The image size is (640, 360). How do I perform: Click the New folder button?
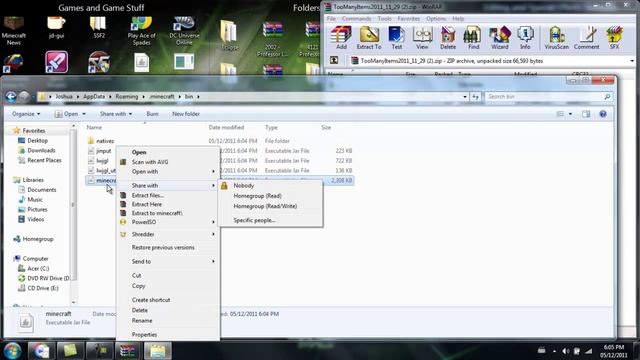(x=186, y=114)
